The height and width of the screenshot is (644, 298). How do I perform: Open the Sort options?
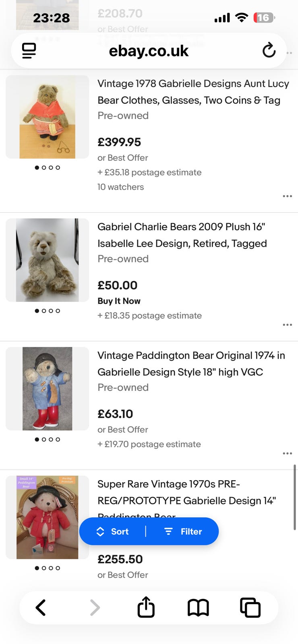point(113,531)
